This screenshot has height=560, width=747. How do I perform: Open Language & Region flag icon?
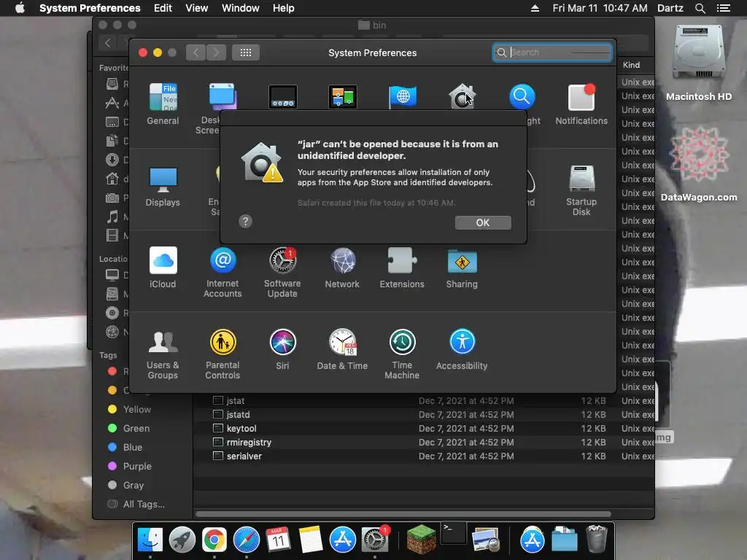pyautogui.click(x=403, y=97)
